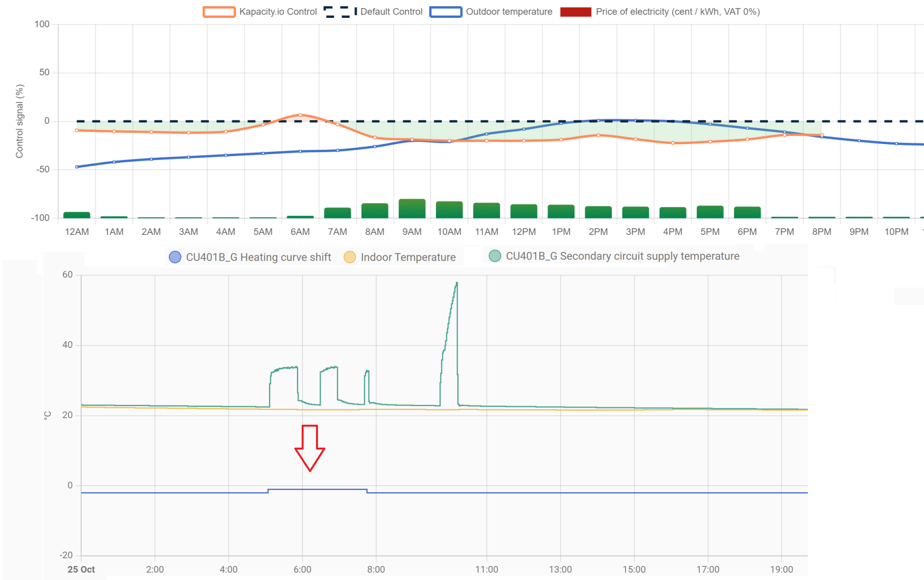
Task: Click the CU401B_G Heating curve shift label
Action: click(x=259, y=257)
